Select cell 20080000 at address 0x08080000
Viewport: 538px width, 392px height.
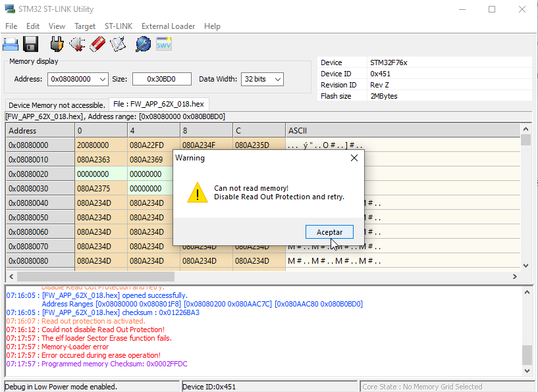(101, 145)
